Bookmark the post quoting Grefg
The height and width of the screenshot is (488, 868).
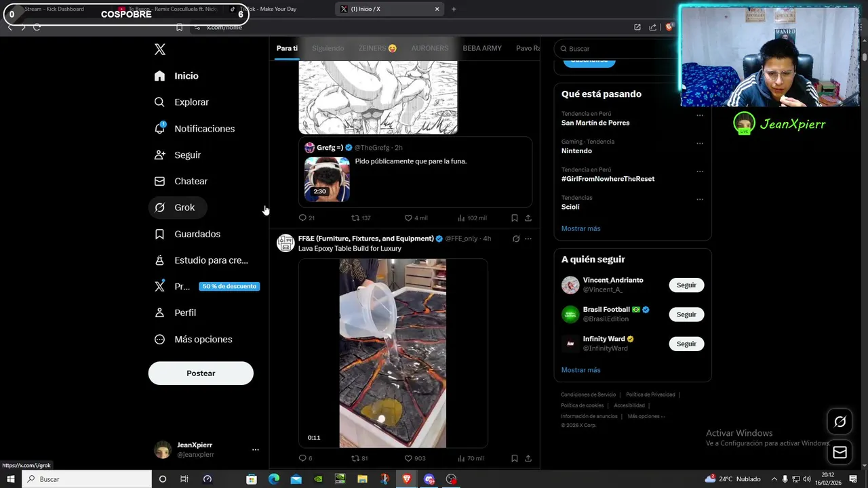tap(514, 218)
